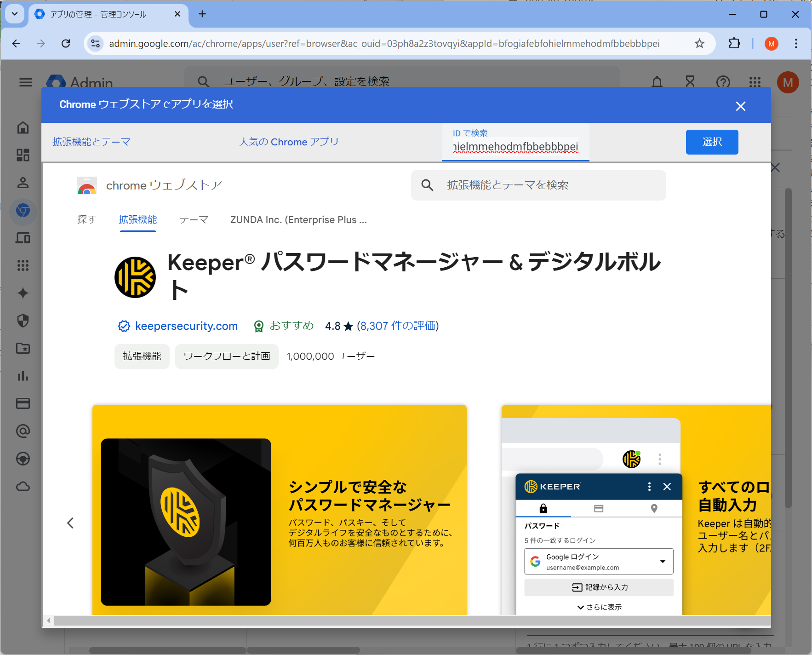Open the 人気の Chrome アプリ tab
Image resolution: width=812 pixels, height=655 pixels.
pyautogui.click(x=289, y=142)
